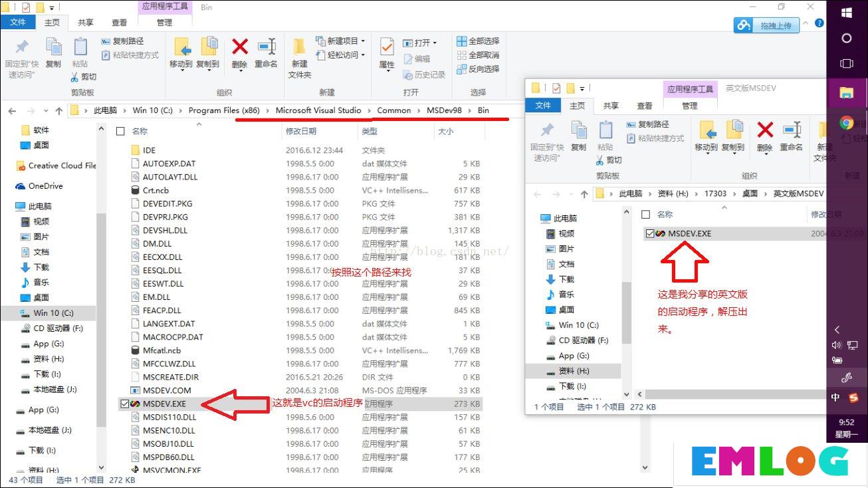Image resolution: width=868 pixels, height=488 pixels.
Task: Select 共享 tab in Bin window
Action: coord(86,22)
